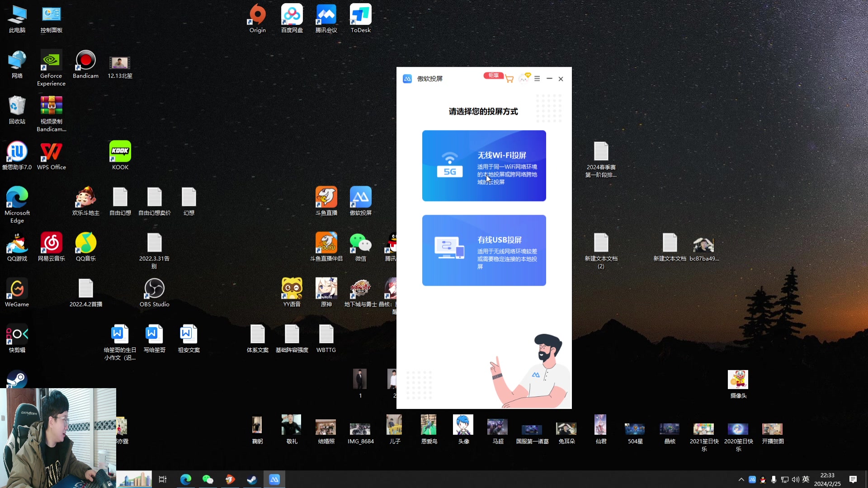Open the notification center icon
The width and height of the screenshot is (868, 488).
click(x=853, y=479)
